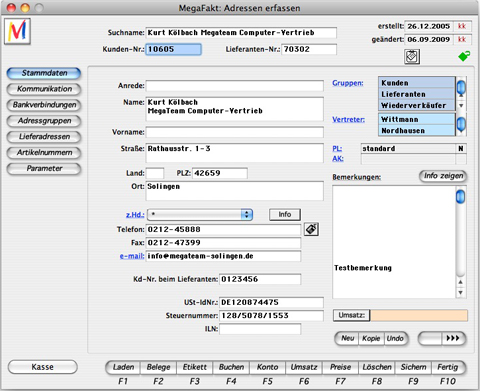Click the Umsatz button beside the orange field

351,315
